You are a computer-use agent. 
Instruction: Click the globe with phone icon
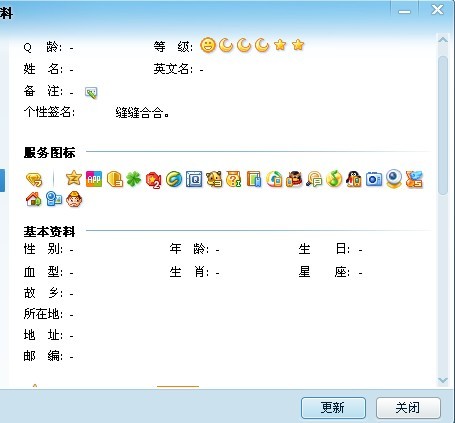point(274,179)
